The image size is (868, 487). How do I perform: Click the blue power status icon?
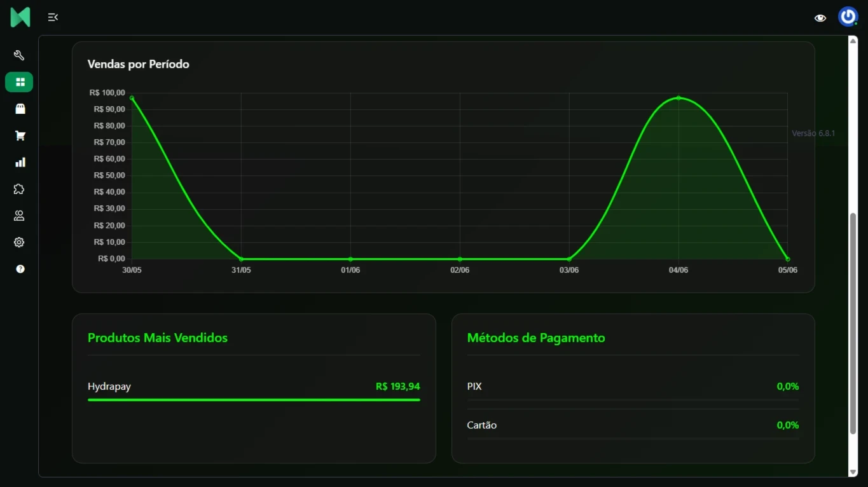click(x=848, y=17)
